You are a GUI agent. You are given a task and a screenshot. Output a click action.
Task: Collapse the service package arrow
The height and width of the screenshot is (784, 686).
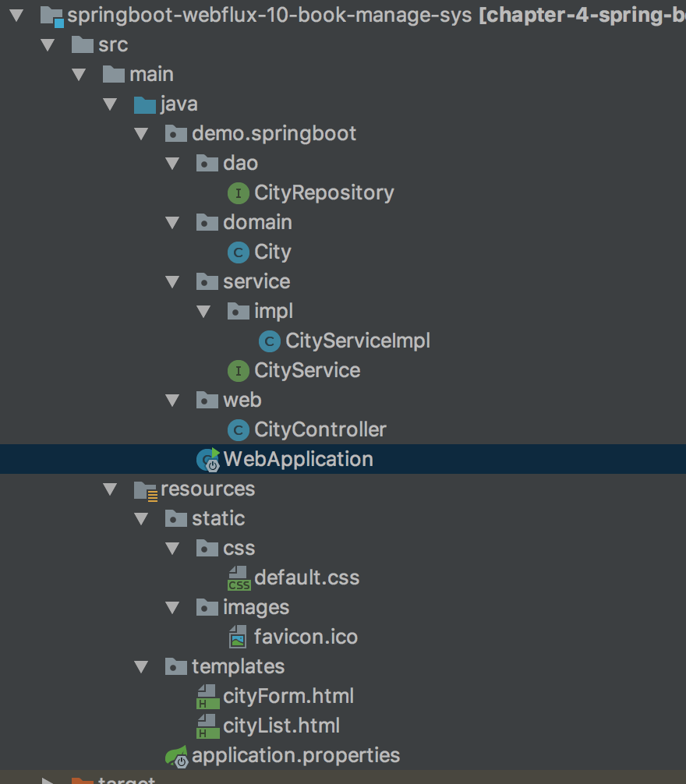pos(172,282)
